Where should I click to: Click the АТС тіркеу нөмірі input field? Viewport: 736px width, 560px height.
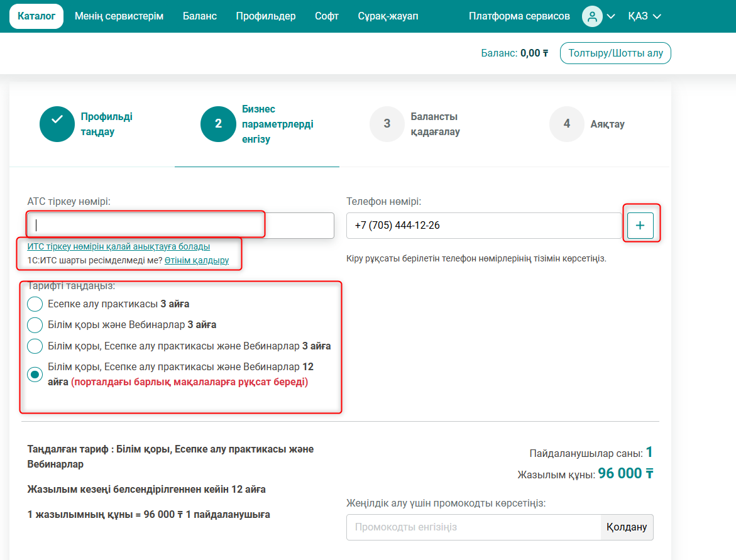click(x=180, y=226)
